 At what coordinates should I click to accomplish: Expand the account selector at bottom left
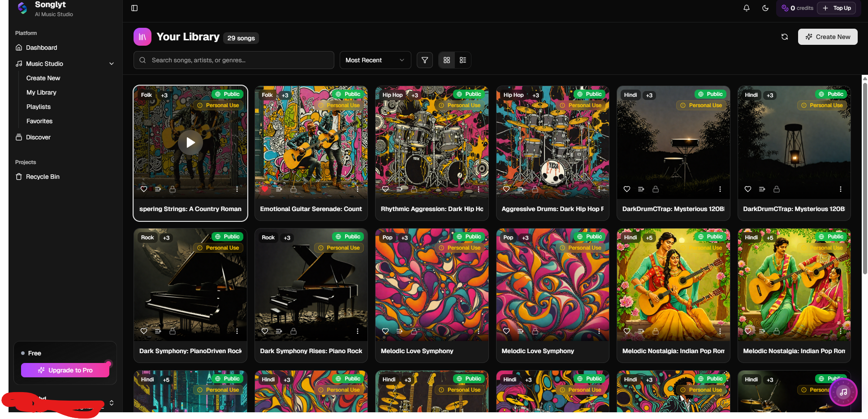[x=112, y=403]
